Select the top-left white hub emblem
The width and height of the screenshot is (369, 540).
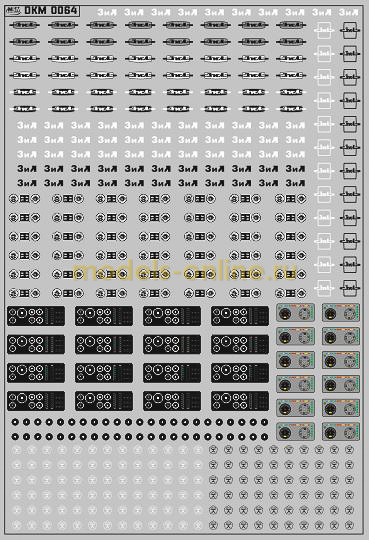[17, 450]
